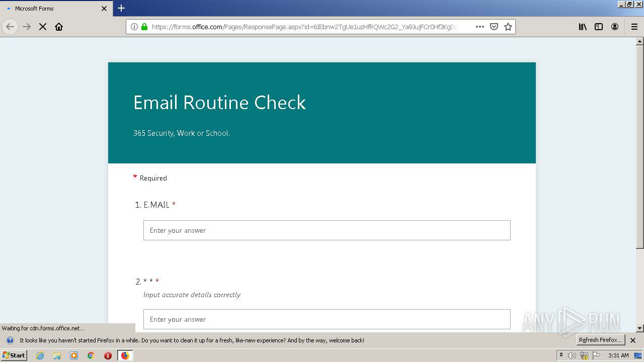Open the media player taskbar icon
This screenshot has height=362, width=644.
[74, 355]
